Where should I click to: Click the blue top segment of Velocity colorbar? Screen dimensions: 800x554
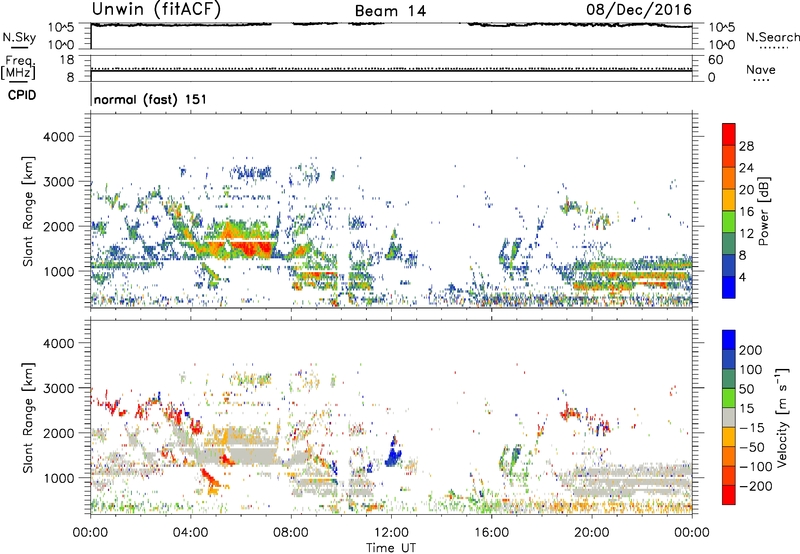[729, 340]
